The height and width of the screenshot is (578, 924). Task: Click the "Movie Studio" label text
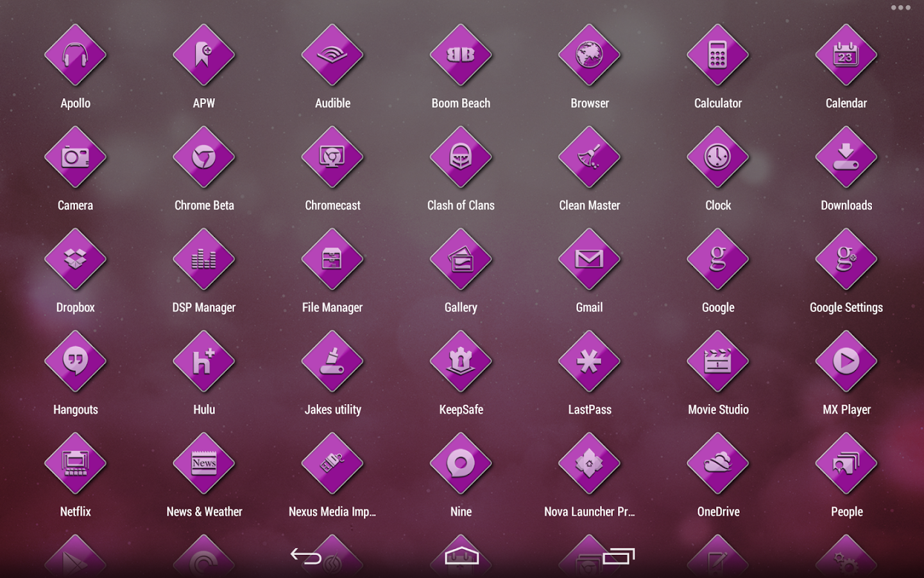(x=718, y=410)
